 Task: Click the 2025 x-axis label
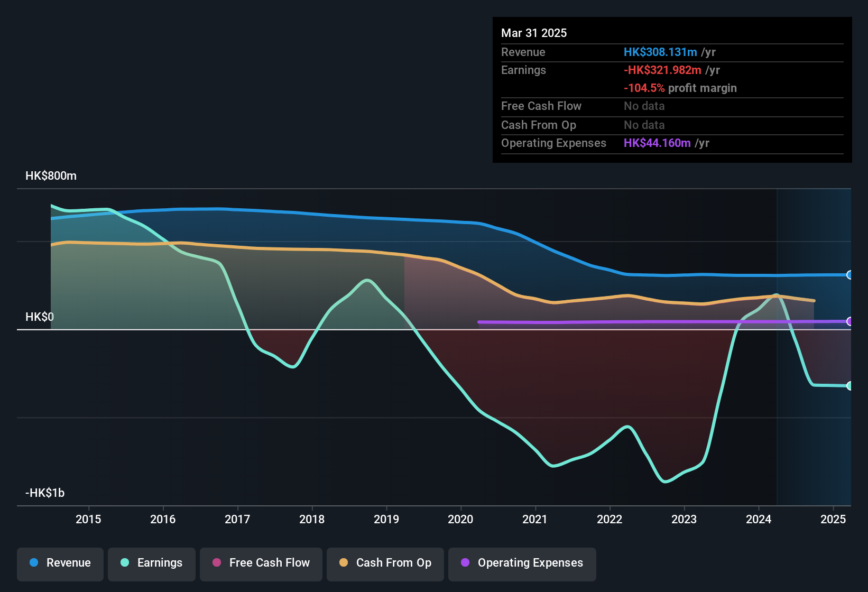[833, 520]
